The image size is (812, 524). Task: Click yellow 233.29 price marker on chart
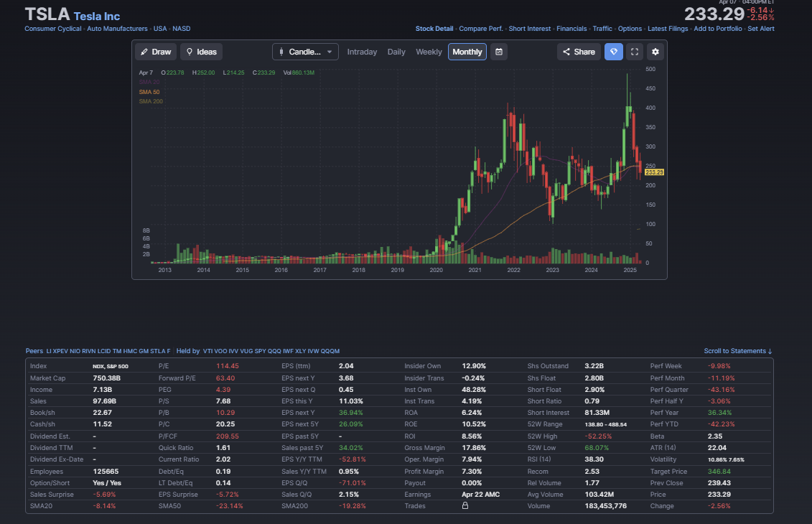click(654, 172)
